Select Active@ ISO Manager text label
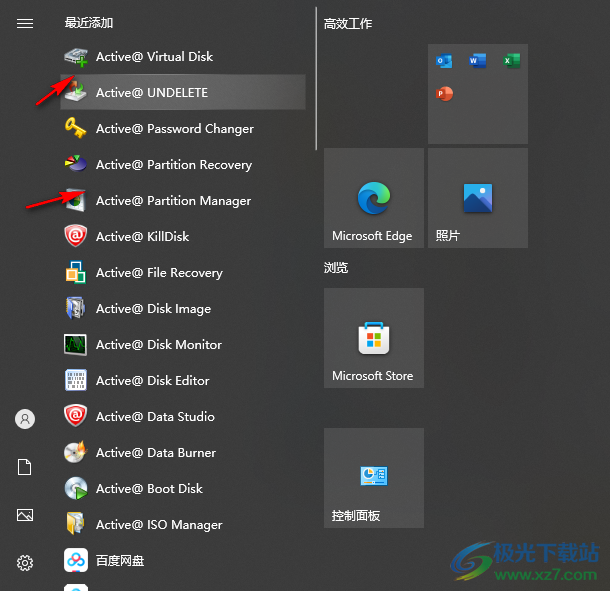Screen dimensions: 610x591 coord(159,525)
